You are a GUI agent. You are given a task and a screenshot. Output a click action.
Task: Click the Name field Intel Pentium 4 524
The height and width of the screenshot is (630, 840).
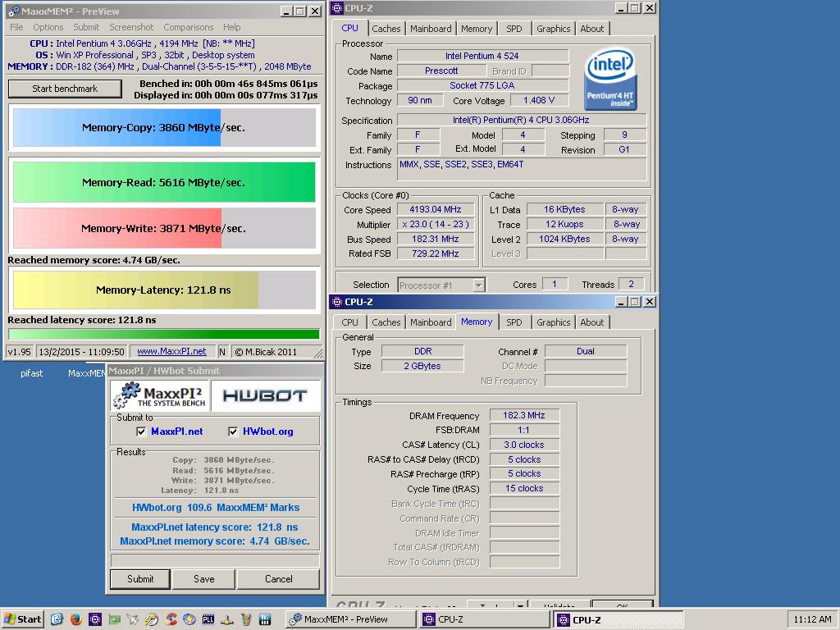482,56
